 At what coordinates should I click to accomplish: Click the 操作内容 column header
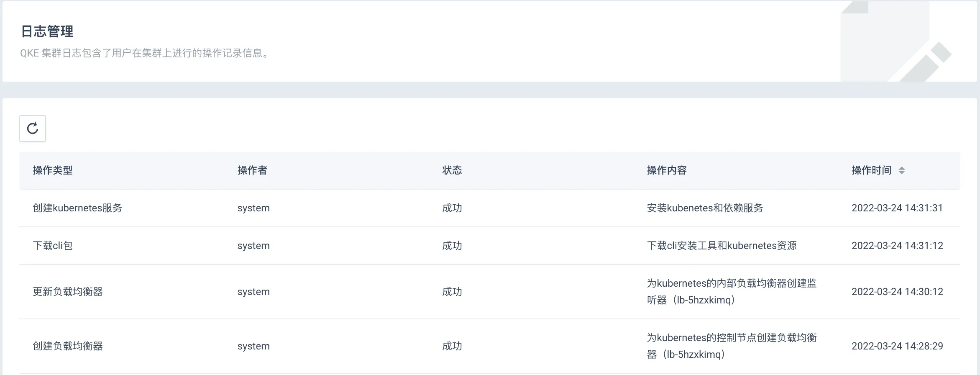point(667,170)
